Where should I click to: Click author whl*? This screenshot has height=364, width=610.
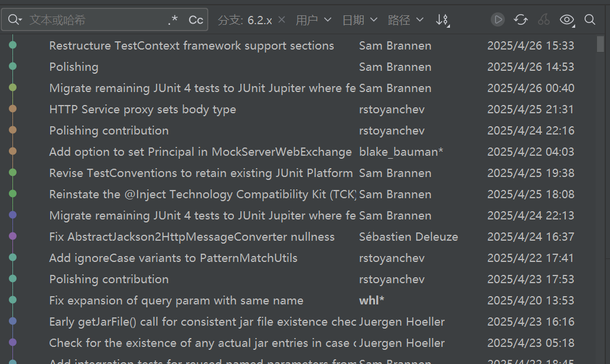tap(371, 300)
